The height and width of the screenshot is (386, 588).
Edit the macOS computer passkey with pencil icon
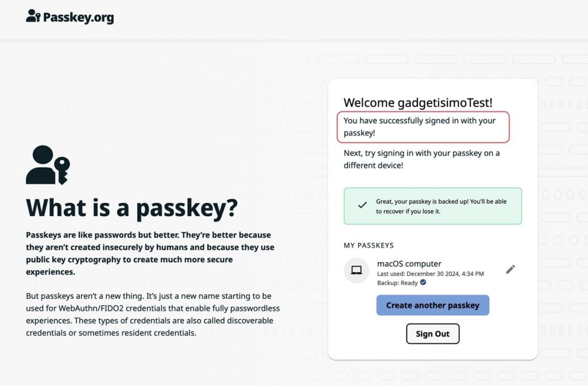(x=510, y=269)
